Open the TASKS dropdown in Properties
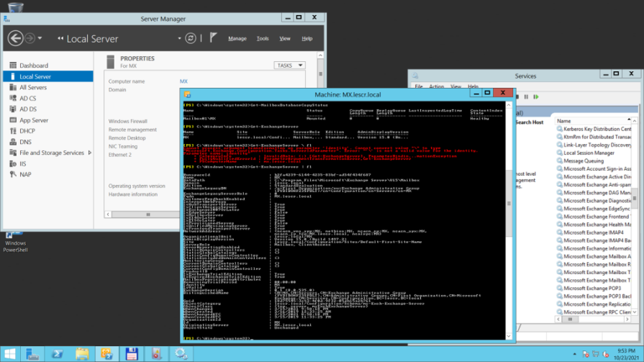644x362 pixels. pos(289,65)
